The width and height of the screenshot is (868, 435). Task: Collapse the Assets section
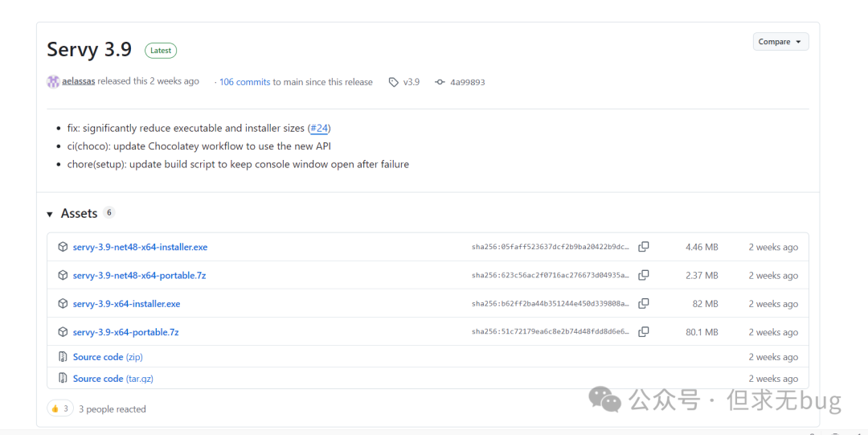coord(51,214)
